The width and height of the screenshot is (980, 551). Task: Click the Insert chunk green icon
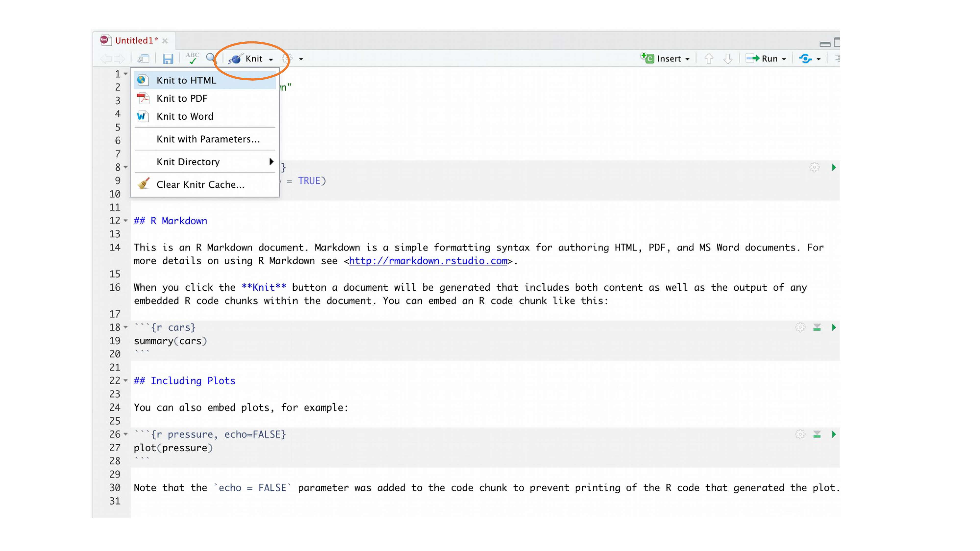(647, 58)
